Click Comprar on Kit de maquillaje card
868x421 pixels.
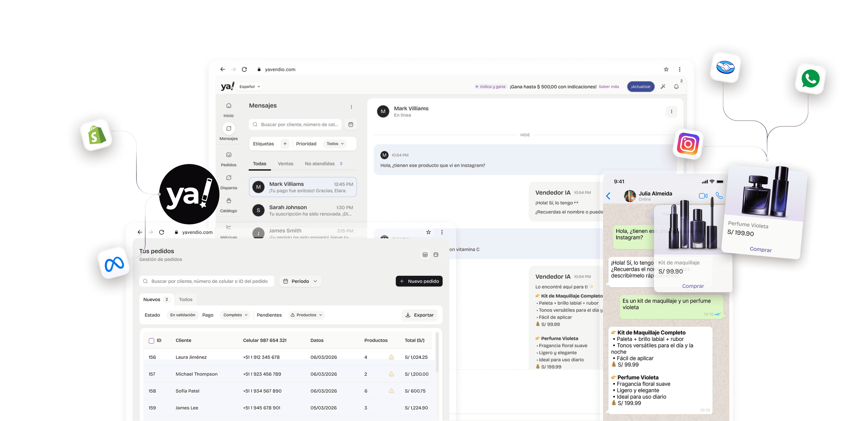point(693,286)
